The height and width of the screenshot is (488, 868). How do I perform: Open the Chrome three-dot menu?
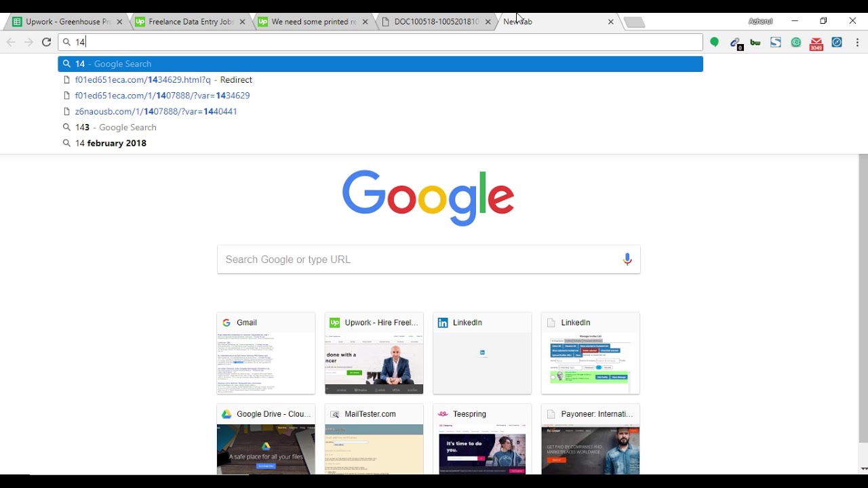tap(857, 42)
